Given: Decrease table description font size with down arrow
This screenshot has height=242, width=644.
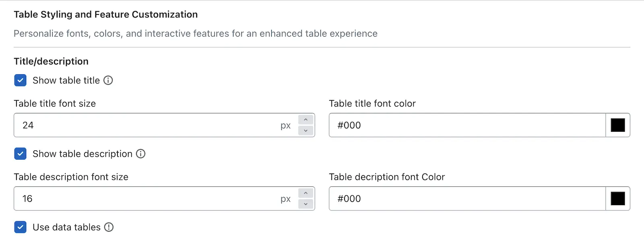Looking at the screenshot, I should [x=306, y=204].
